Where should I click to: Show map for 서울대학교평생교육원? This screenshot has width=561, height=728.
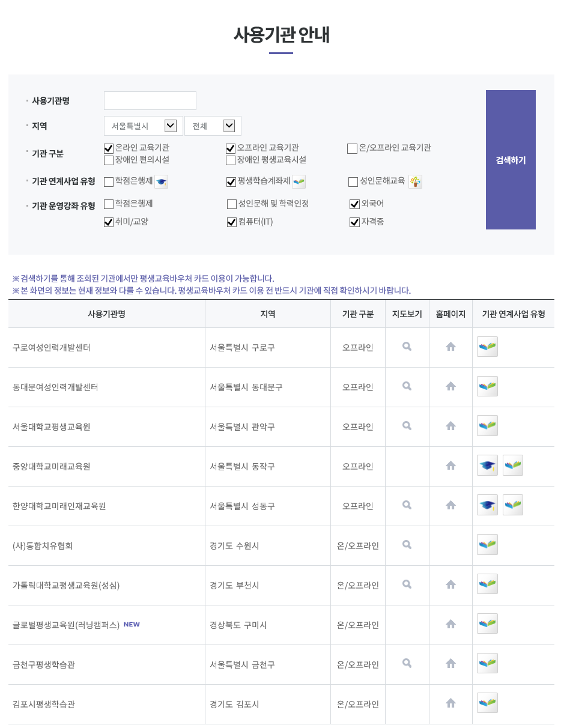point(407,426)
